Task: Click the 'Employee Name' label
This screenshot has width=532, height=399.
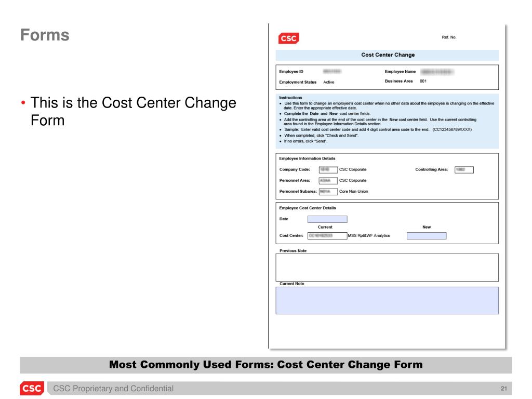Action: click(x=400, y=72)
